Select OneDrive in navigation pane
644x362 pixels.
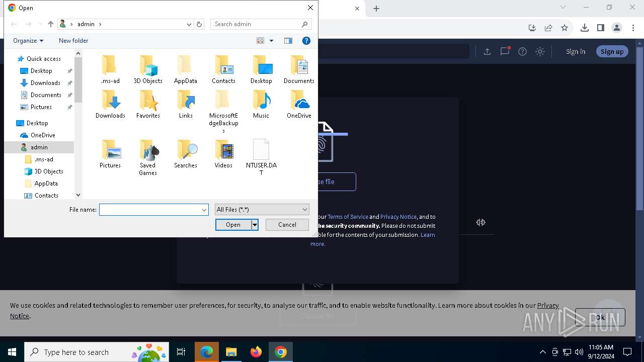[x=43, y=135]
